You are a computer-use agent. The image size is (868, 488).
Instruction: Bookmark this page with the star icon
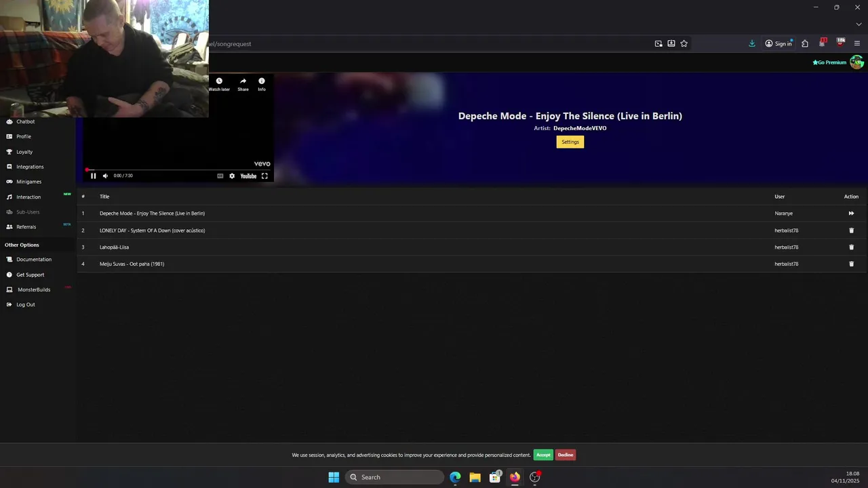click(x=684, y=43)
